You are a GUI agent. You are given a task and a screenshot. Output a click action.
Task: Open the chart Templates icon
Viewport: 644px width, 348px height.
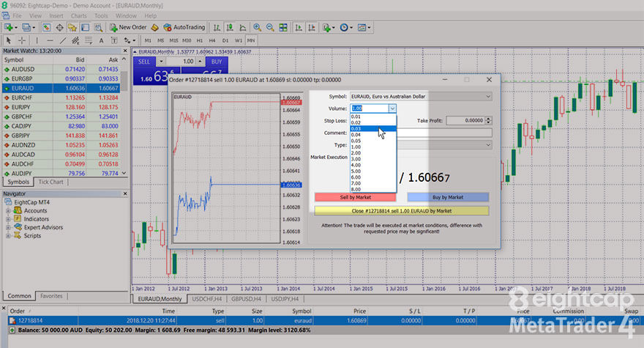coord(362,28)
